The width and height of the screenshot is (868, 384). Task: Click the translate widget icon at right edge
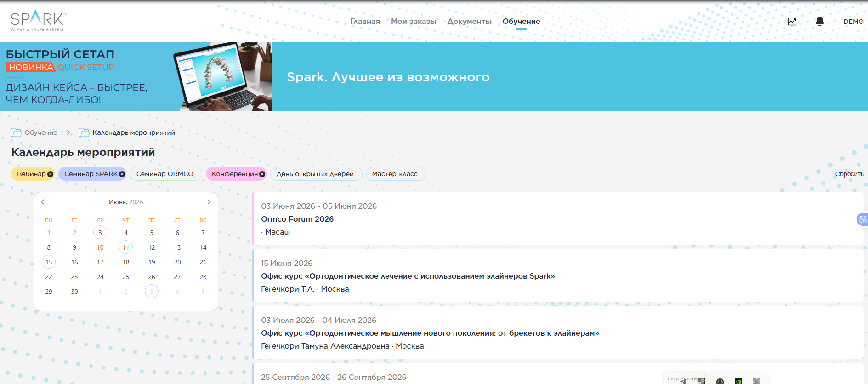(x=862, y=219)
